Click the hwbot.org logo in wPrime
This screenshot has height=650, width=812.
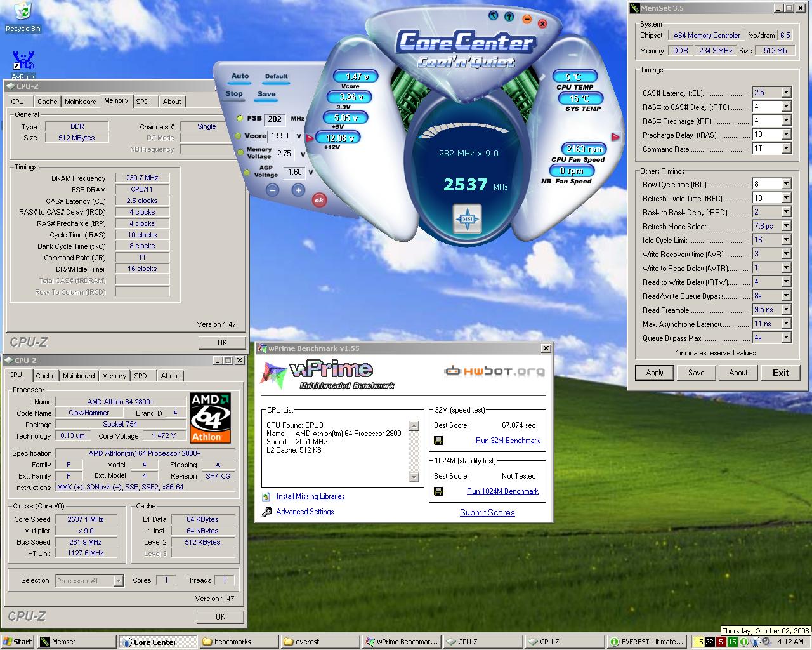494,371
